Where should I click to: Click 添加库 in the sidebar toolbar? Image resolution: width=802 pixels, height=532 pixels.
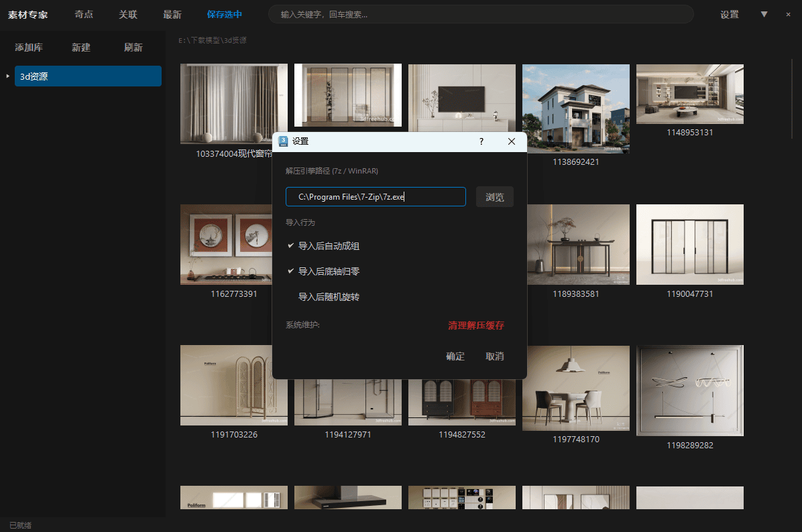29,48
